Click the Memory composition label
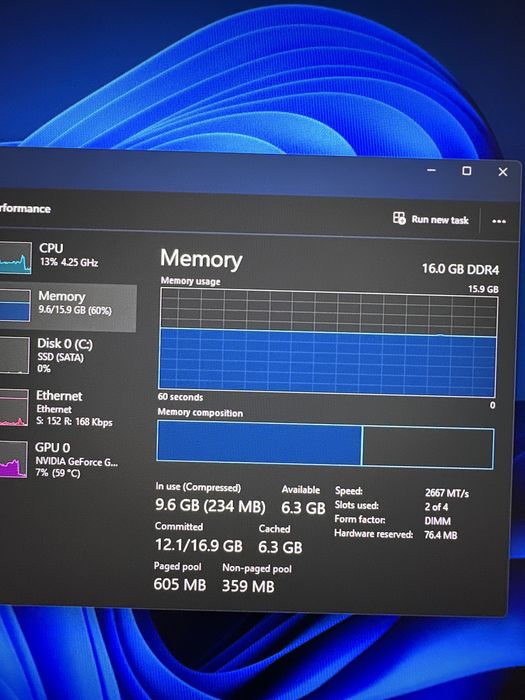This screenshot has width=525, height=700. pos(200,412)
